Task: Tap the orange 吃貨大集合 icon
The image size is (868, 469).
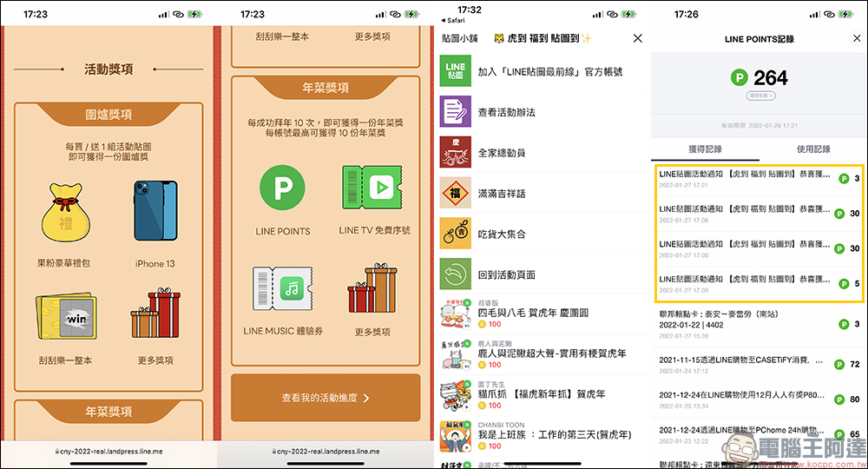Action: tap(456, 233)
